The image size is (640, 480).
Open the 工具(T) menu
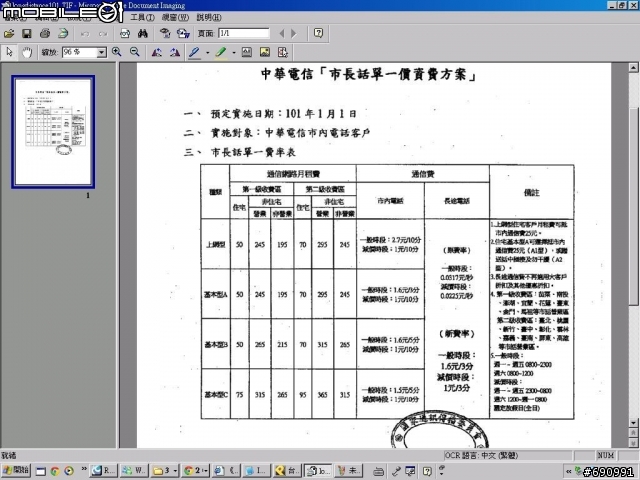pyautogui.click(x=142, y=18)
